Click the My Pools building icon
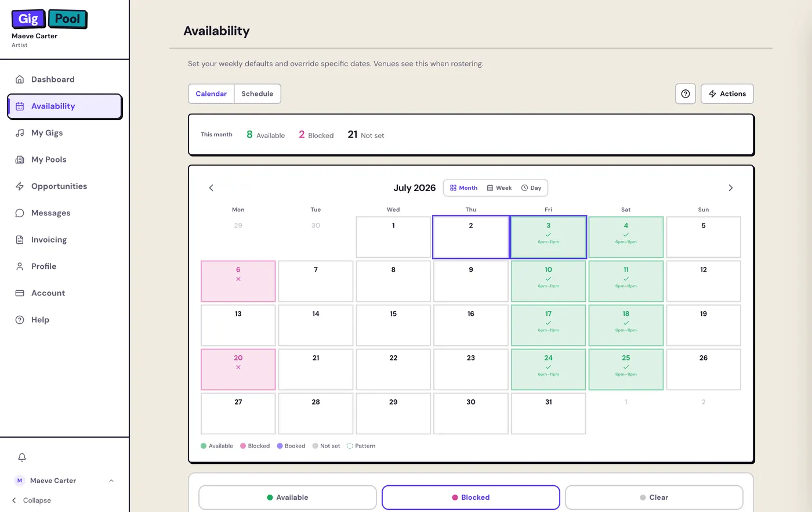Screen dimensions: 812x512 point(20,160)
